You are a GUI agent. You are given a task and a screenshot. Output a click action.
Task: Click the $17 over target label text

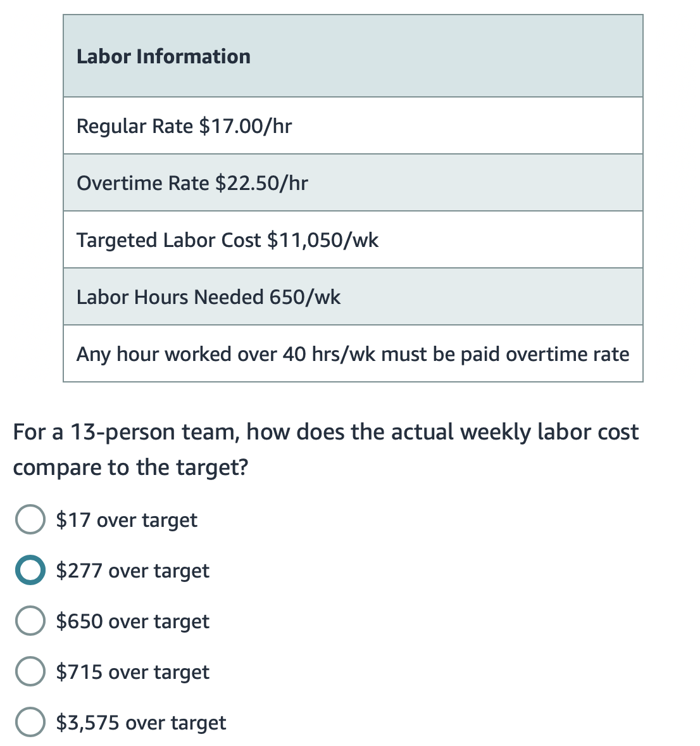127,520
